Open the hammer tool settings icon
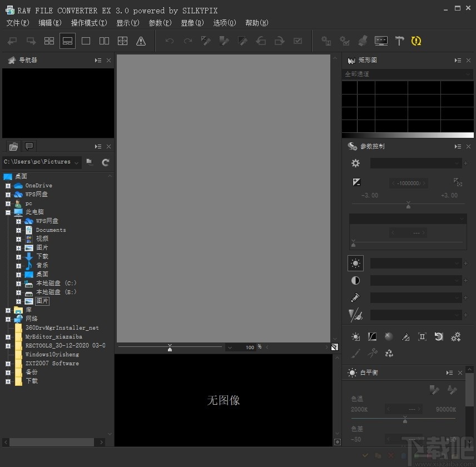Screen dimensions: 476x467 coord(399,41)
